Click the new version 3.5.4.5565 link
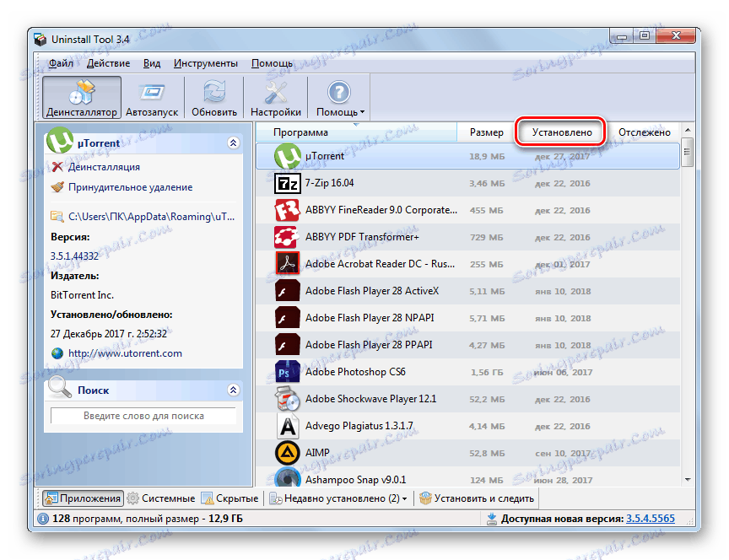 click(x=651, y=519)
